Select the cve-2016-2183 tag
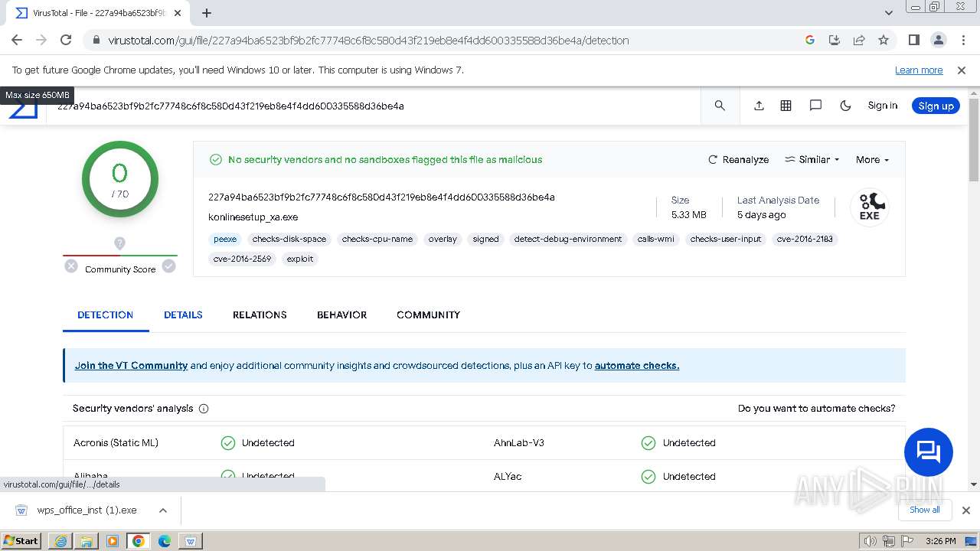Screen dimensions: 980x551 point(805,239)
